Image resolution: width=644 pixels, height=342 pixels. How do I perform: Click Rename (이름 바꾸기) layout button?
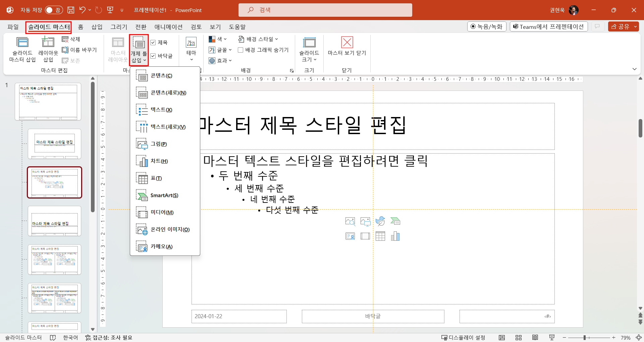[79, 50]
